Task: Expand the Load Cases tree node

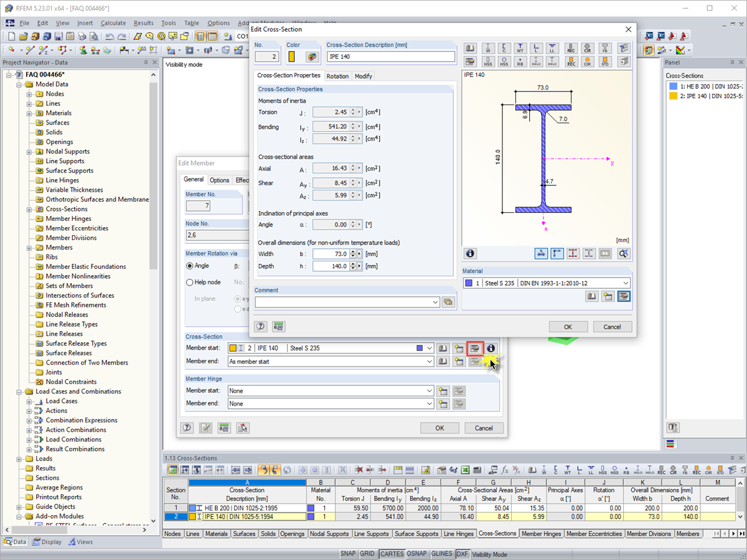Action: 29,401
